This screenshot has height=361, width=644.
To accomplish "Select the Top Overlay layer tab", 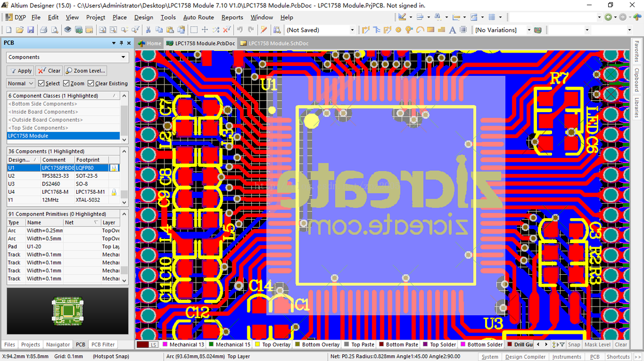I will (273, 344).
